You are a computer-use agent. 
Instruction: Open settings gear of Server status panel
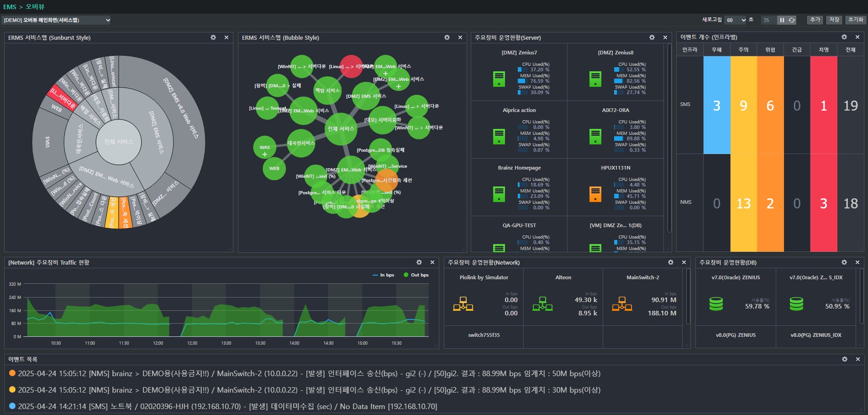coord(652,37)
